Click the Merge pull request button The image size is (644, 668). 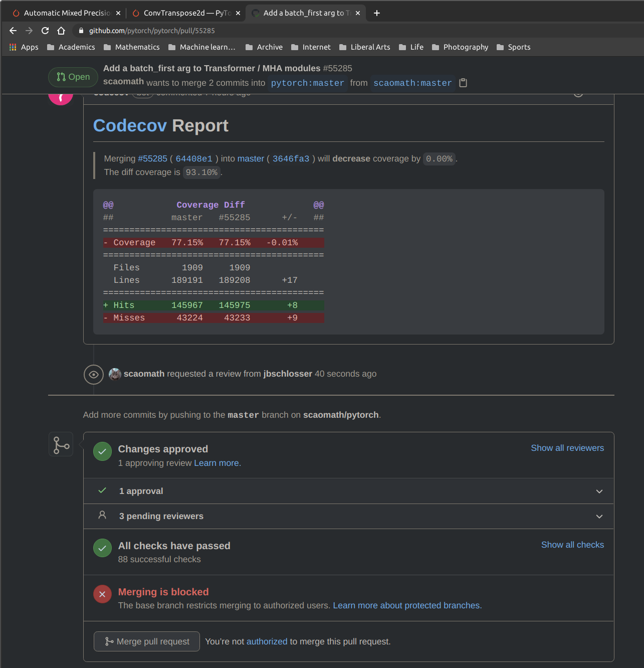tap(147, 641)
